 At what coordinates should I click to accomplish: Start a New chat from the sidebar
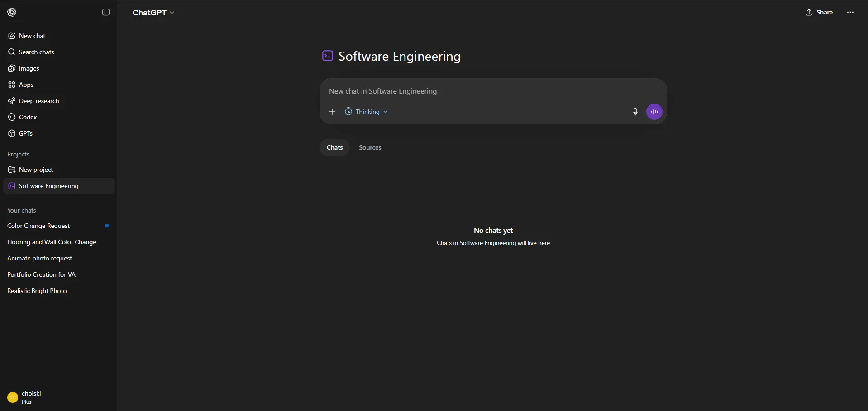(58, 36)
